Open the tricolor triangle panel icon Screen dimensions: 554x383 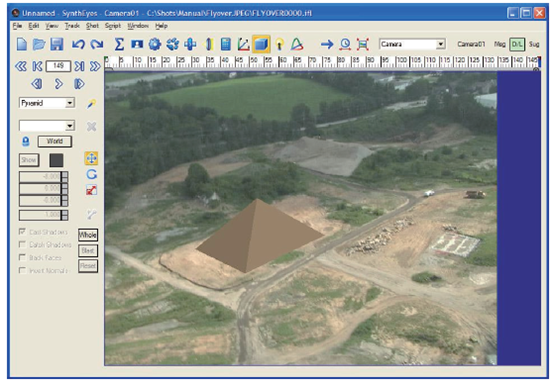297,45
